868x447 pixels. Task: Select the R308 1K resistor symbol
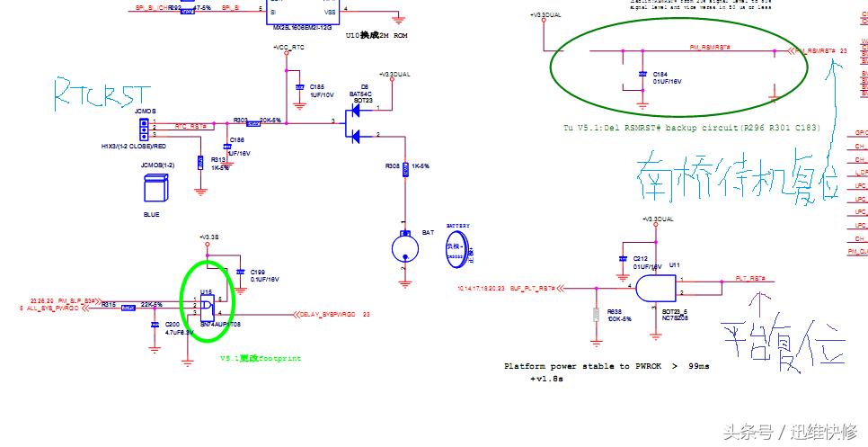pyautogui.click(x=405, y=169)
